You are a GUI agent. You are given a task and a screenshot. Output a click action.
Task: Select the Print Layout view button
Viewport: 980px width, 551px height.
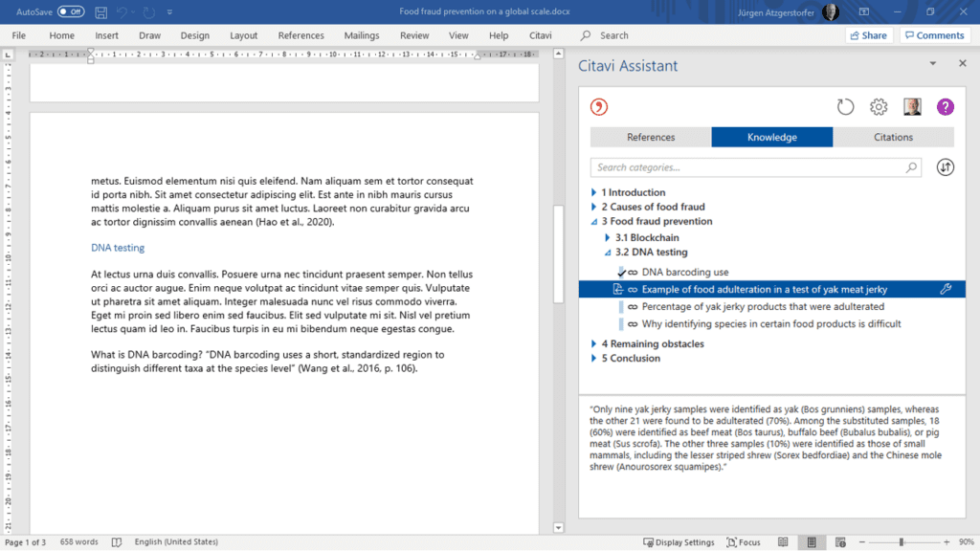pos(812,542)
